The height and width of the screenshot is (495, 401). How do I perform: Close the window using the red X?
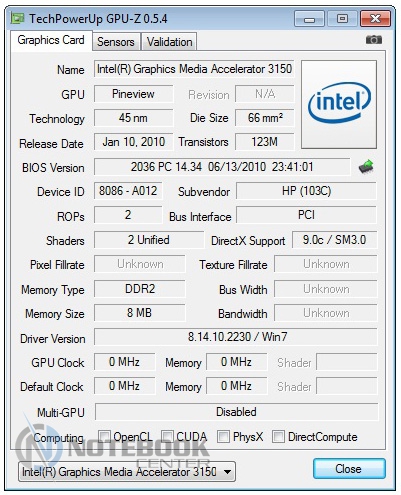(x=375, y=19)
